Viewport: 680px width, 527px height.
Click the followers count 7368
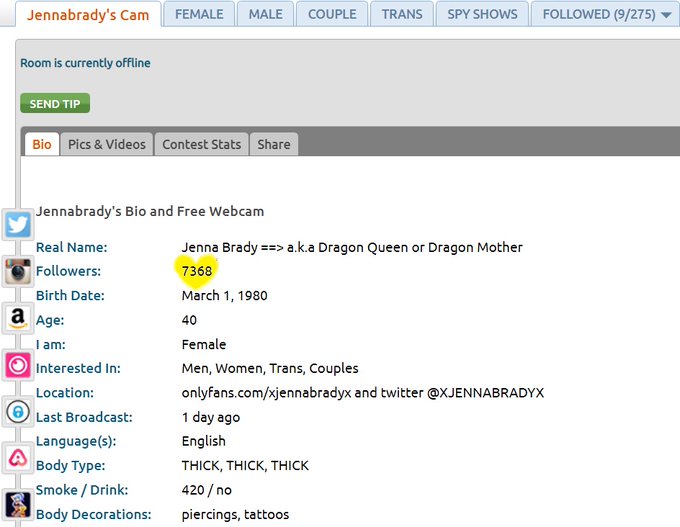pyautogui.click(x=197, y=271)
